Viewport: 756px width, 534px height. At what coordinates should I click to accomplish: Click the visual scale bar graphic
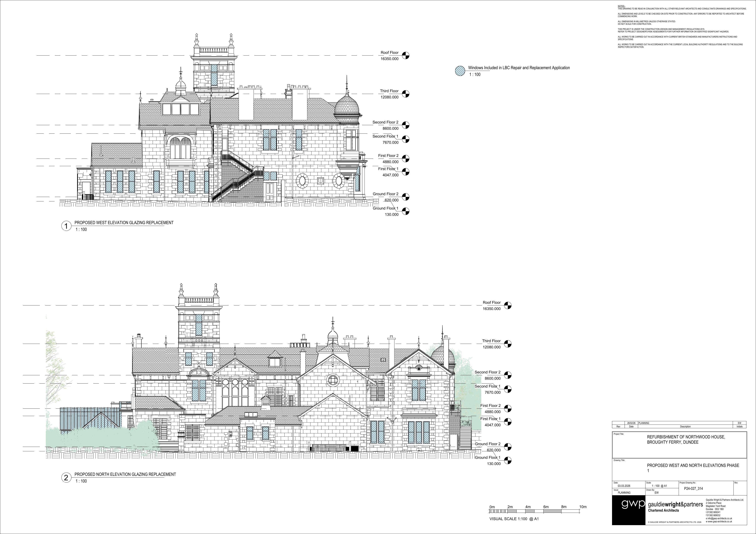coord(535,511)
